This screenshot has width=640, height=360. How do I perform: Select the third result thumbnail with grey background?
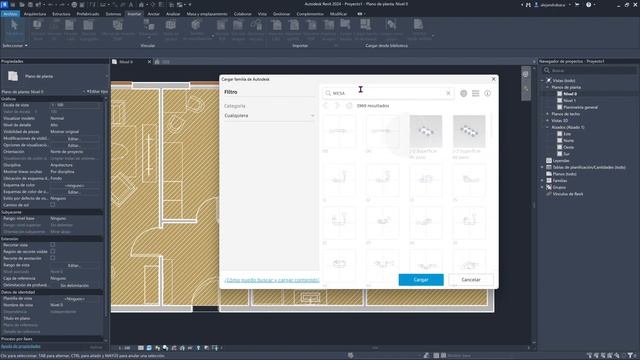pyautogui.click(x=426, y=131)
